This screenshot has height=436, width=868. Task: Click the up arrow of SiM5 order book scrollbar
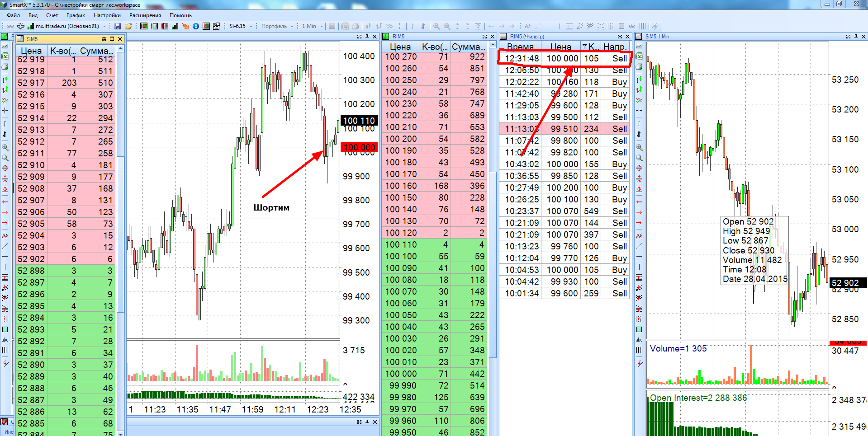(x=121, y=48)
